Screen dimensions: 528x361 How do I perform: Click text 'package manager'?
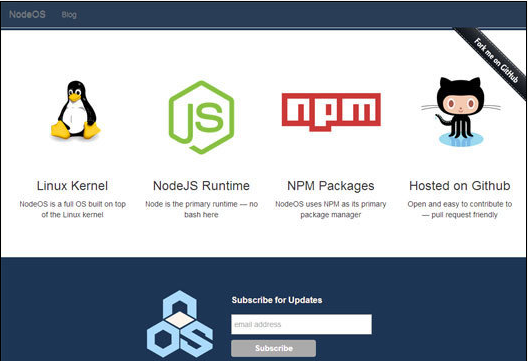[331, 215]
